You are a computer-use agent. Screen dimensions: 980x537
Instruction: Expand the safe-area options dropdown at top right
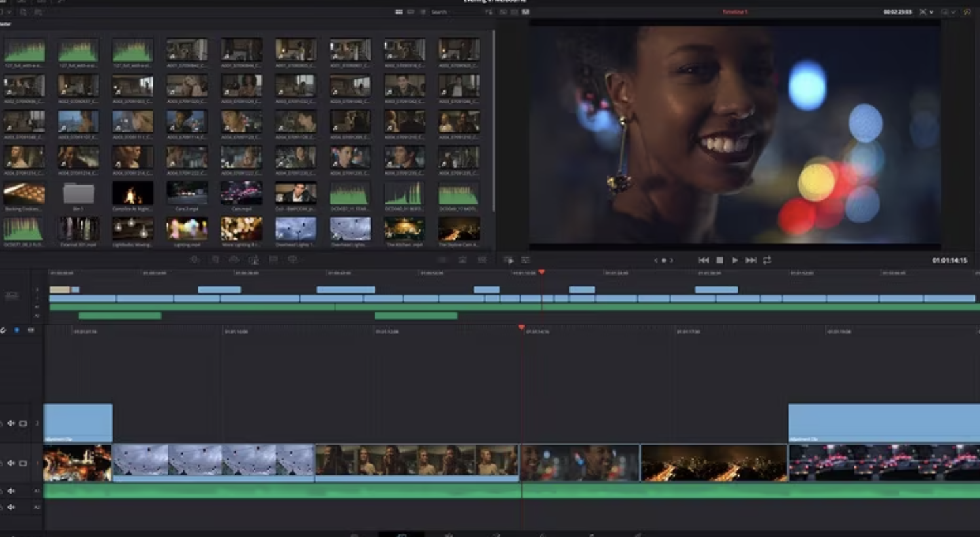[953, 12]
